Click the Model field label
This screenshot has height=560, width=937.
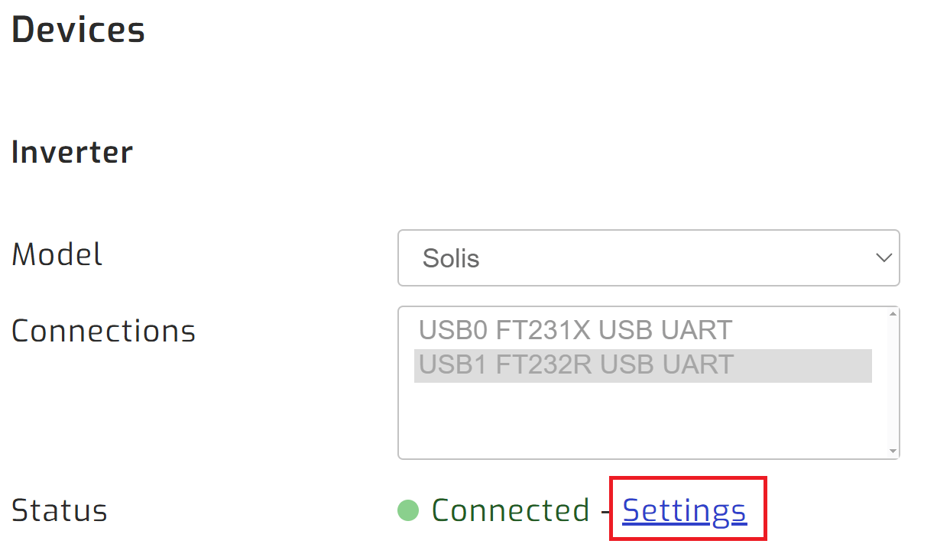(57, 254)
